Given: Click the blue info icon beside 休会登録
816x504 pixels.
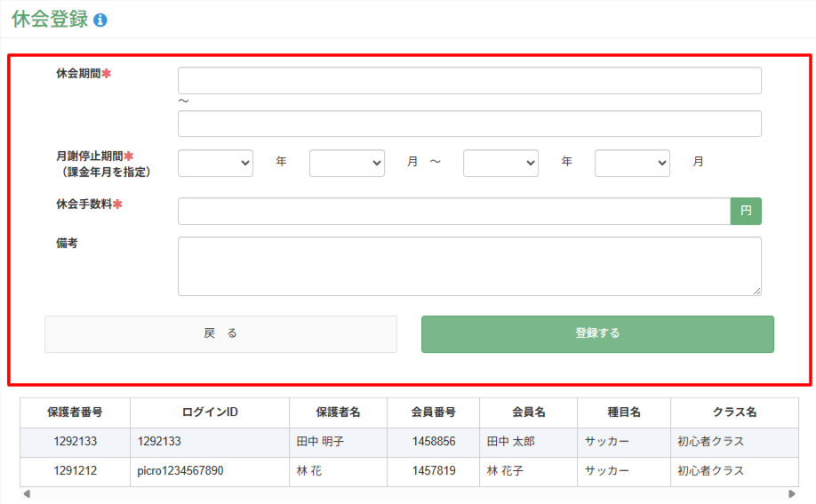Looking at the screenshot, I should (x=100, y=20).
